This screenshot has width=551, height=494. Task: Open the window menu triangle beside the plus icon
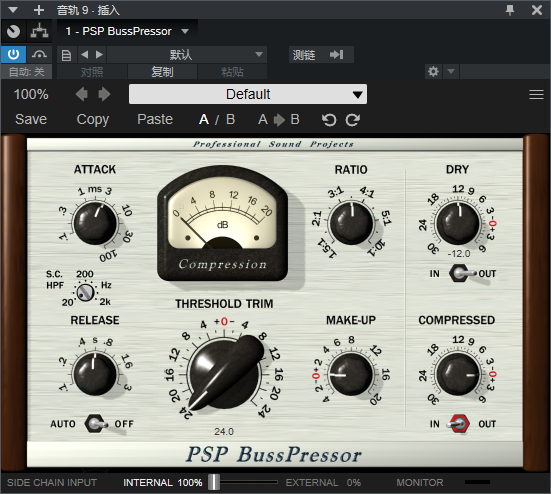(13, 9)
